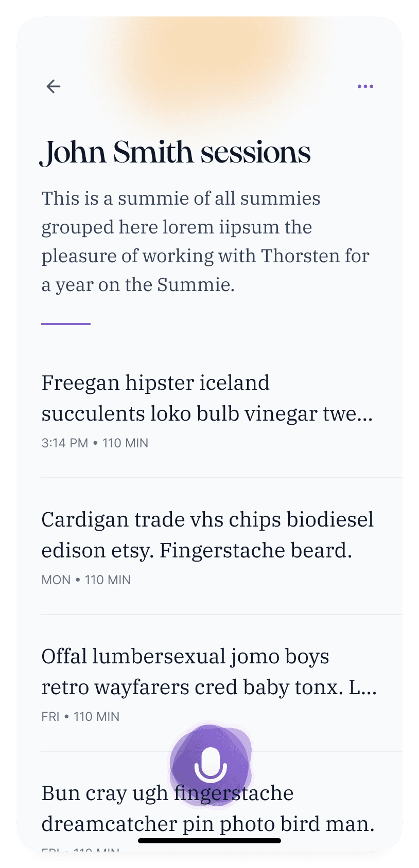Open the Offal lumbersexual jomo boys session
This screenshot has height=868, width=419.
[208, 672]
